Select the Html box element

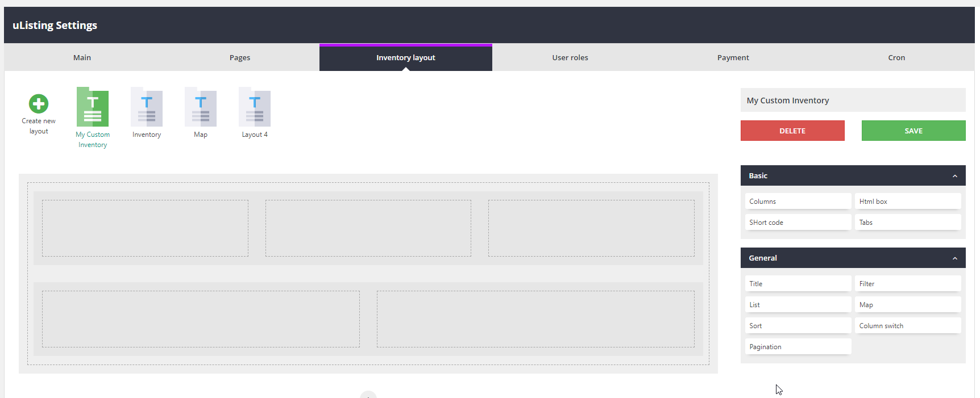(907, 202)
